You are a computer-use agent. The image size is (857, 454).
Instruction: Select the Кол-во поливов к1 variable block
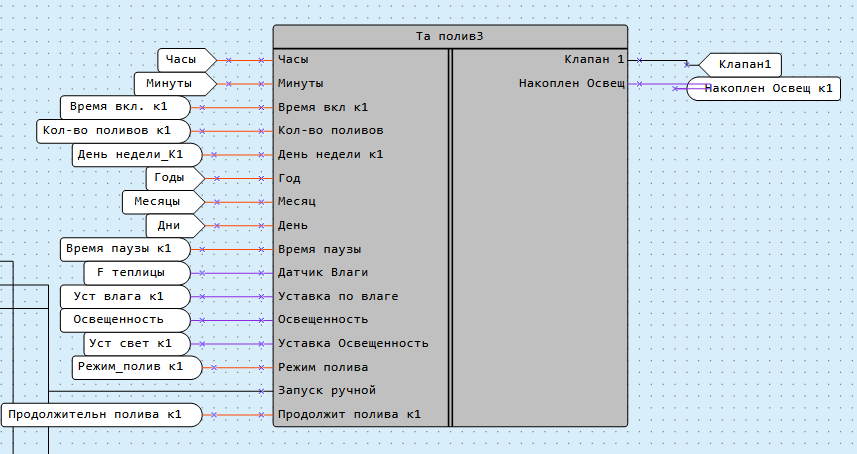(x=113, y=131)
